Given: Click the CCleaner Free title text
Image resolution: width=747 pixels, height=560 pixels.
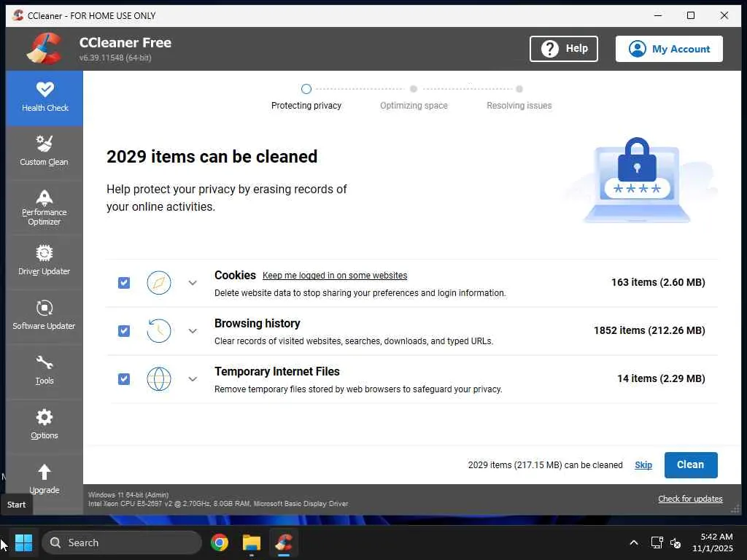Looking at the screenshot, I should [x=125, y=43].
